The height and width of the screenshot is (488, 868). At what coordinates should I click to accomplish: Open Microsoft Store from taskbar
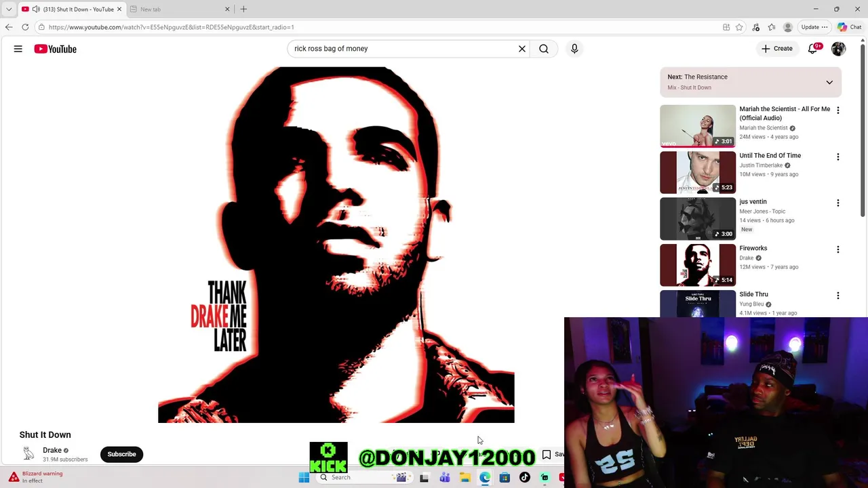pos(505,478)
